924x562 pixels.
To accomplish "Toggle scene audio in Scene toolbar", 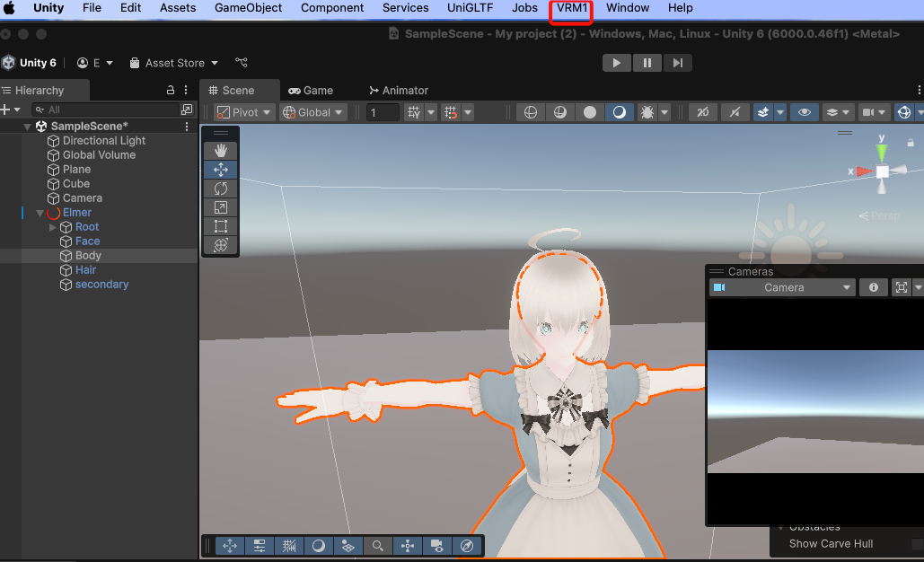I will point(735,112).
